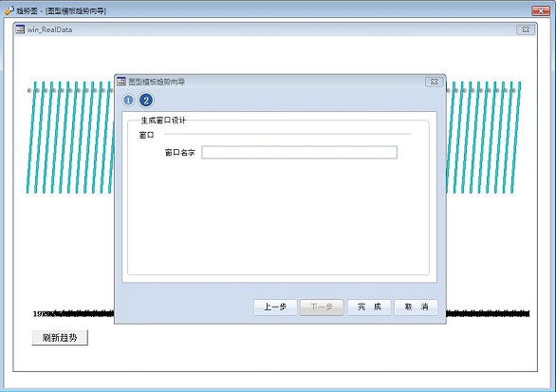This screenshot has width=556, height=392.
Task: Refresh the trend with 刷新趋势 button
Action: [60, 338]
